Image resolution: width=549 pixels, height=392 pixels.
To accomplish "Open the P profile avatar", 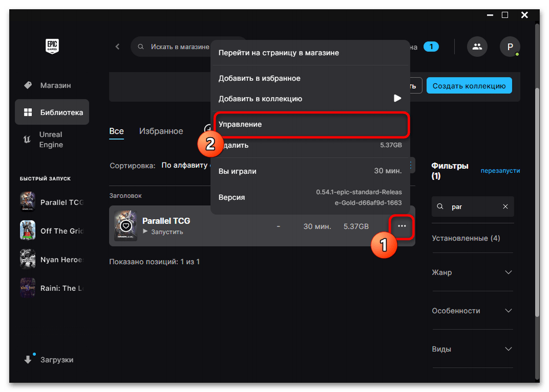I will (510, 47).
